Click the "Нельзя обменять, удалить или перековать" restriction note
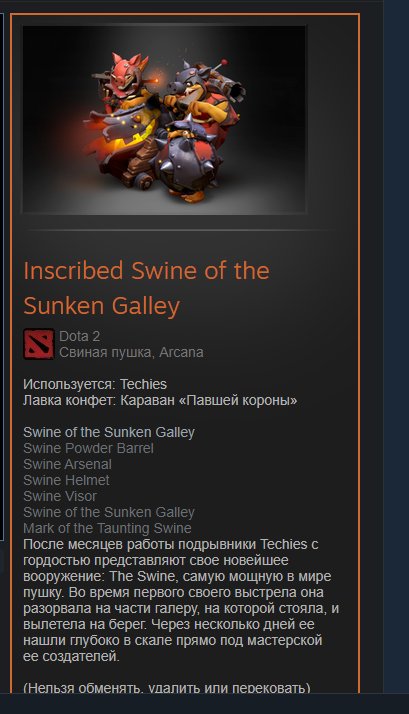 tap(167, 687)
